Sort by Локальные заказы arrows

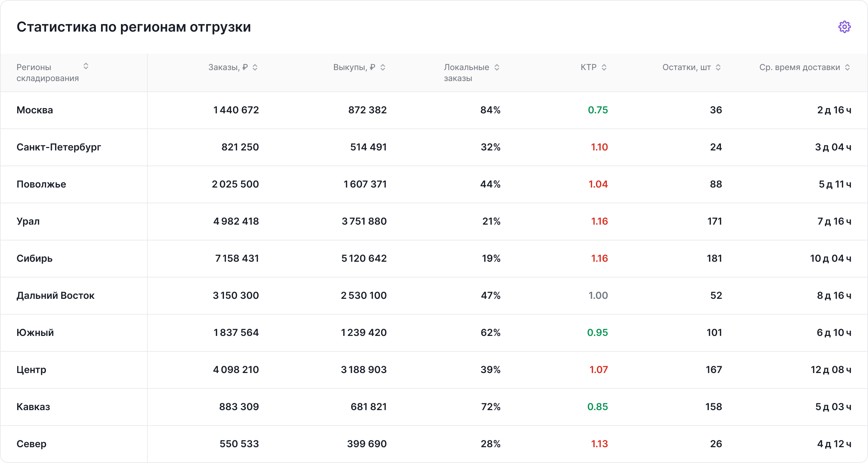pos(497,67)
